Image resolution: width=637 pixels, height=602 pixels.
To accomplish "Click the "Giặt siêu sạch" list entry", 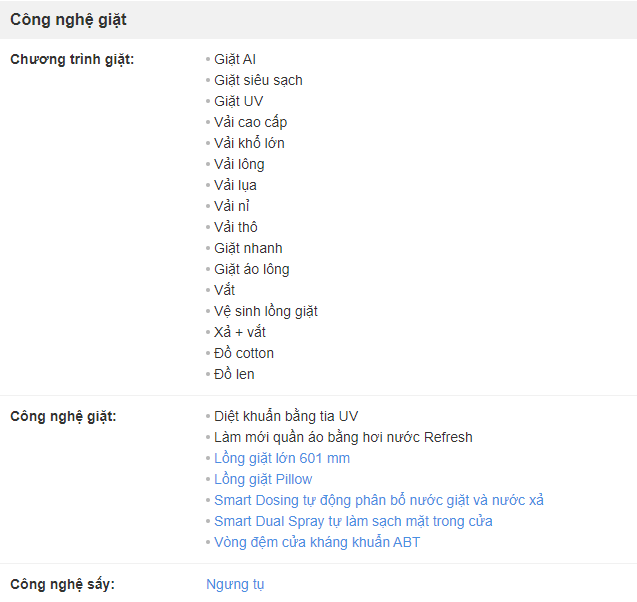I will tap(258, 80).
